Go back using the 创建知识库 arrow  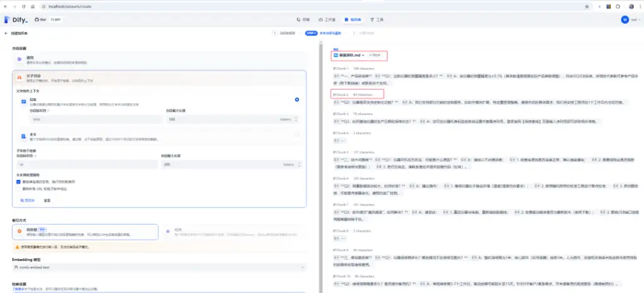tap(6, 33)
